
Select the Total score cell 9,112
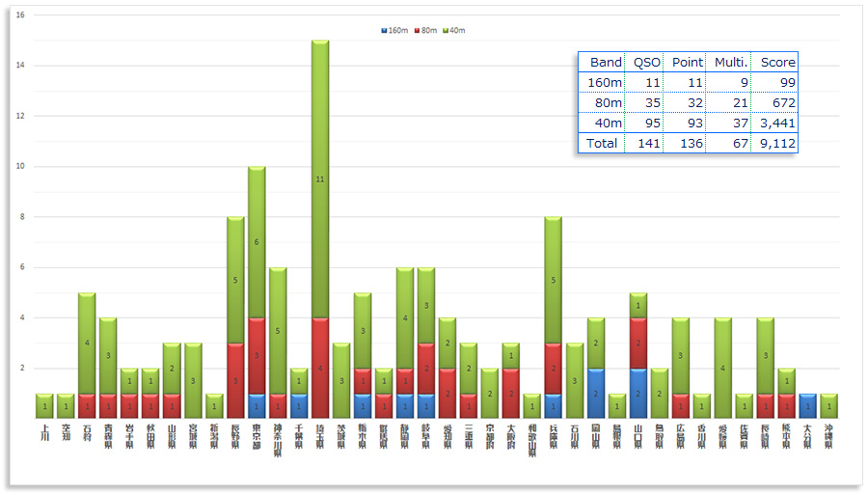coord(775,143)
